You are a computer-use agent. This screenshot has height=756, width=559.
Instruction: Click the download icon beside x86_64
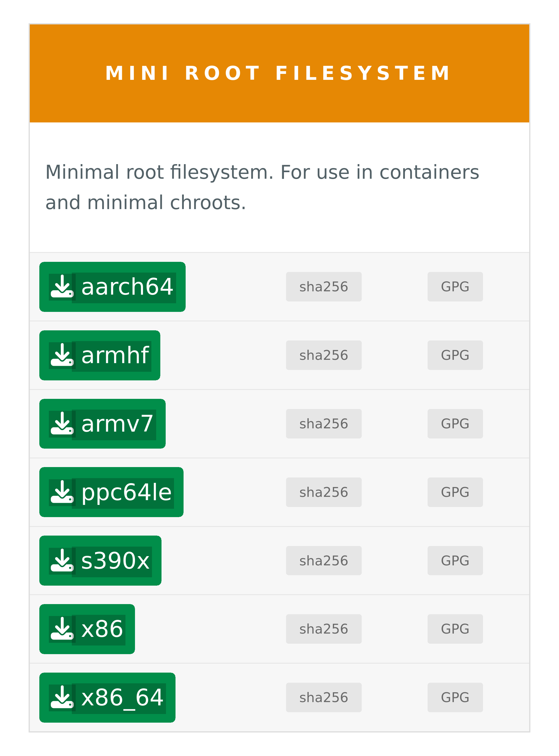coord(62,698)
